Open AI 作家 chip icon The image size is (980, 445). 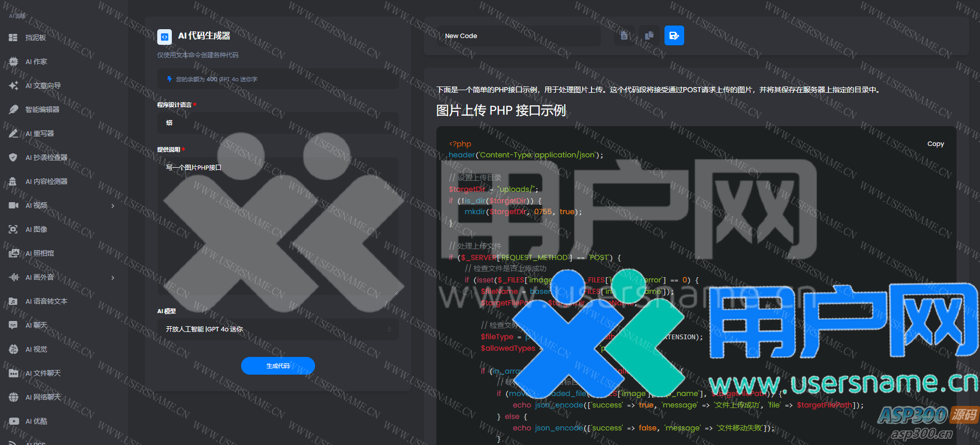[x=14, y=61]
